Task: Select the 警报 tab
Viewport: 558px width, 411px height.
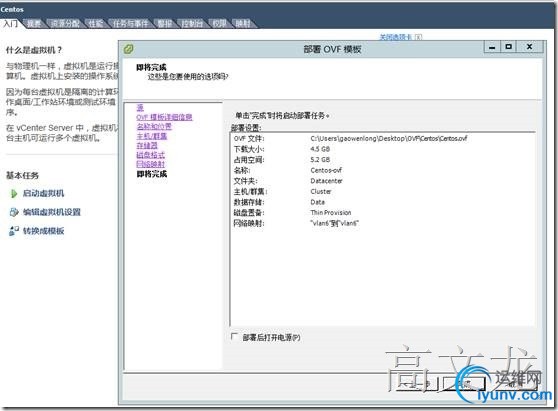Action: click(x=164, y=23)
